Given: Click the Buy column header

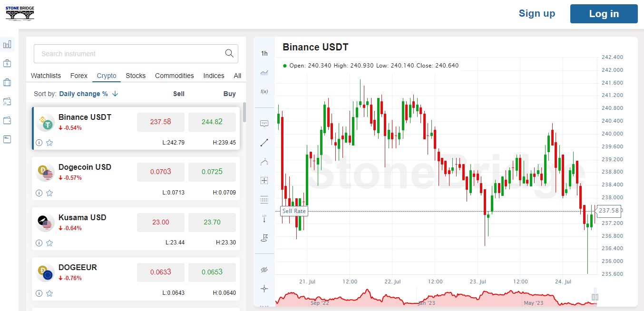Looking at the screenshot, I should [230, 94].
